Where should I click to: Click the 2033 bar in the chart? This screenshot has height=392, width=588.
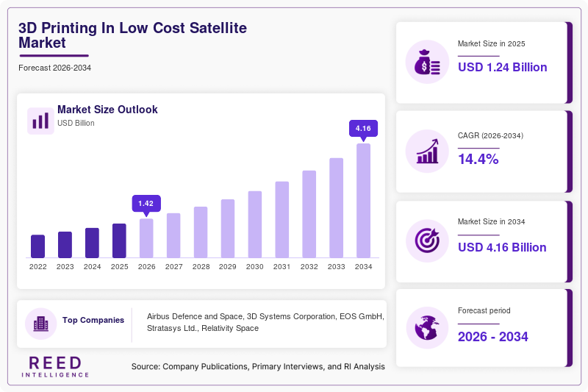tap(337, 208)
